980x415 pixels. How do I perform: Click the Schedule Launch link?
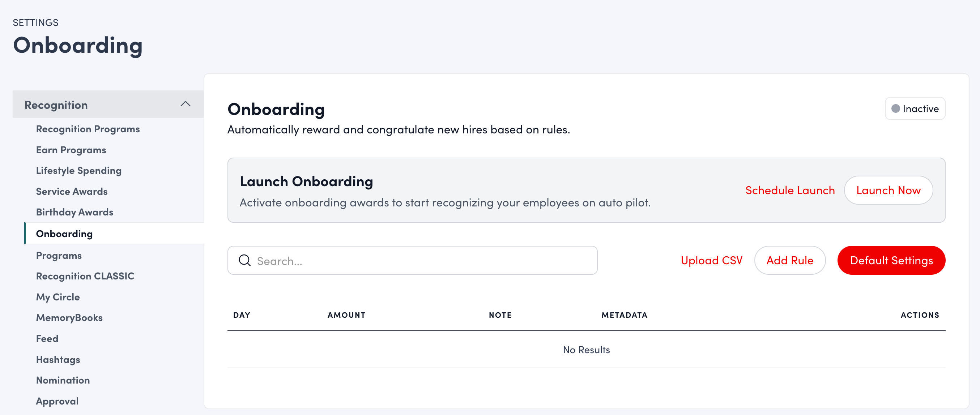pyautogui.click(x=790, y=190)
